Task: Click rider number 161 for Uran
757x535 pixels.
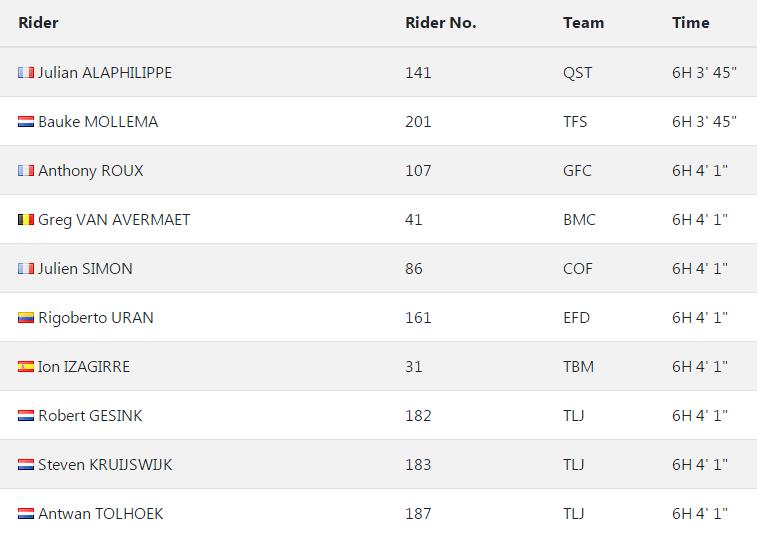Action: coord(418,318)
